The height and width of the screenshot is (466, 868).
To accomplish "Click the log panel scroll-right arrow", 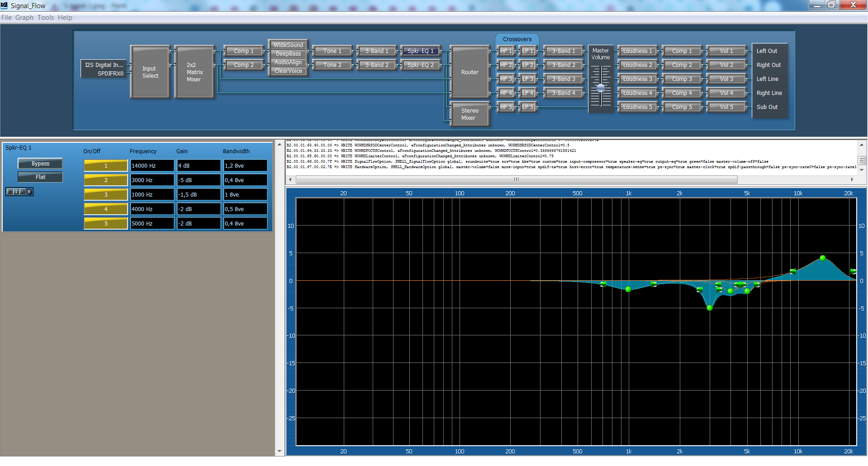I will (x=852, y=179).
